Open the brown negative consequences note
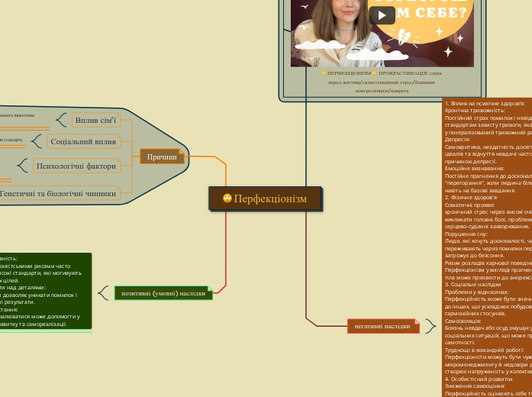Viewport: 532px width, 397px height. coord(487,244)
